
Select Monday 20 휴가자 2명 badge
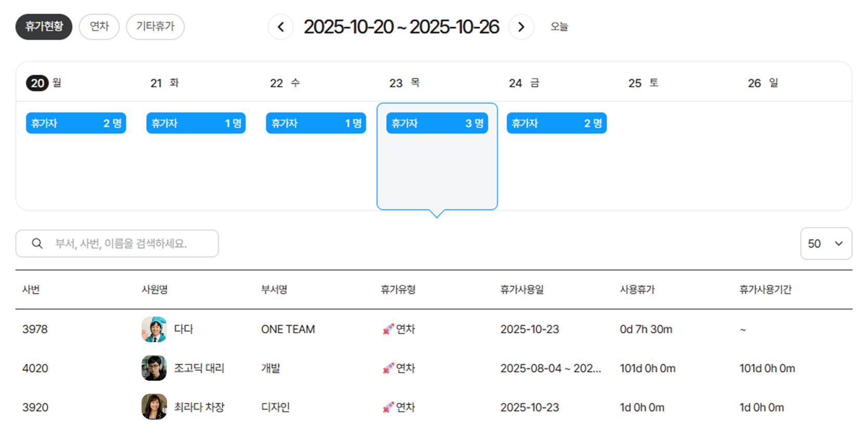point(76,123)
